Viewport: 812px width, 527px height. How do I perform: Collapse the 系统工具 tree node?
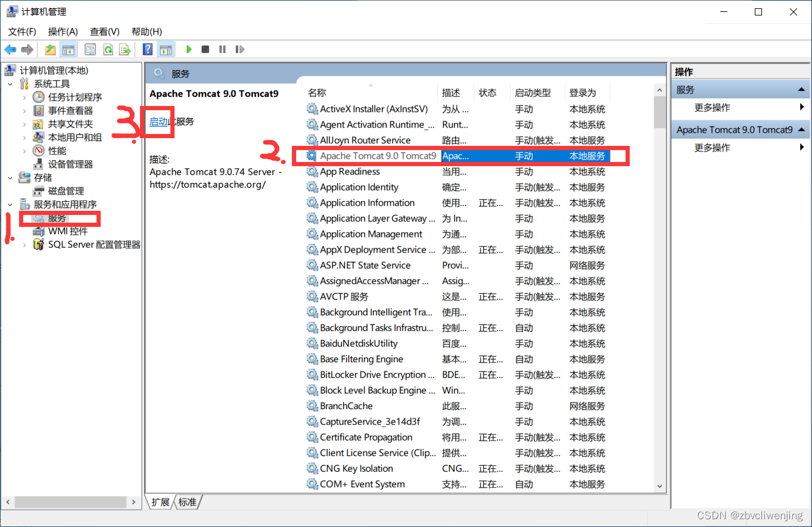pyautogui.click(x=10, y=84)
